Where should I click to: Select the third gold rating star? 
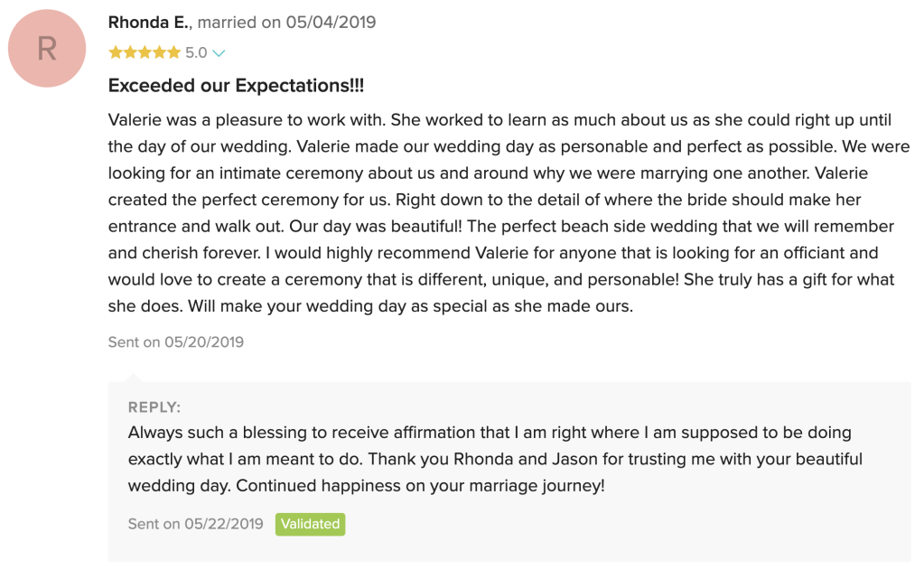pyautogui.click(x=144, y=53)
